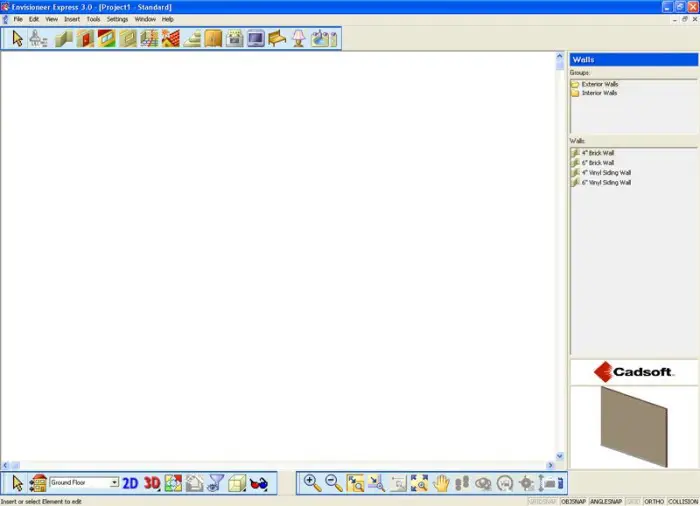
Task: Click the lamp lighting tool icon
Action: point(298,39)
